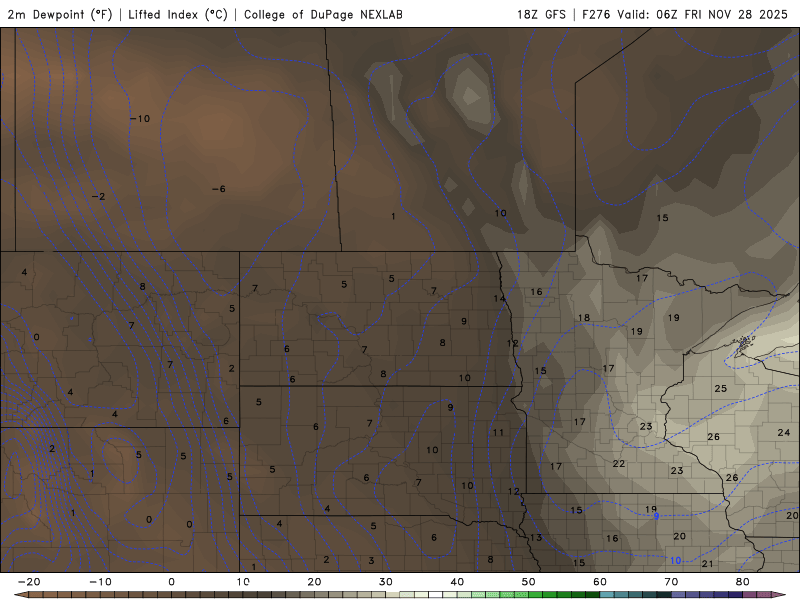800x600 pixels.
Task: Click the dewpoint value 22 on the map
Action: [x=618, y=464]
